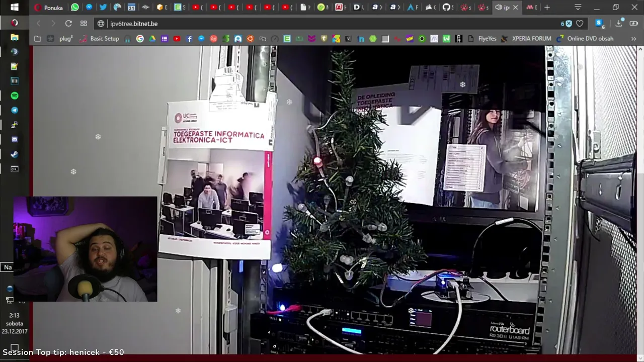Open the Online DVD obsah bookmark

click(585, 39)
